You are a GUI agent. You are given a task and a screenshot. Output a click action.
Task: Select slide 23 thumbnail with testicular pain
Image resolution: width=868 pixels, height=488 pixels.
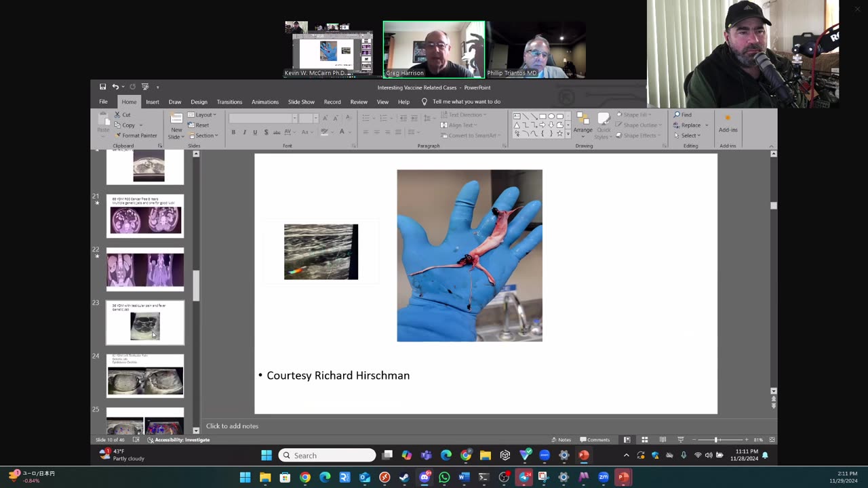coord(145,323)
